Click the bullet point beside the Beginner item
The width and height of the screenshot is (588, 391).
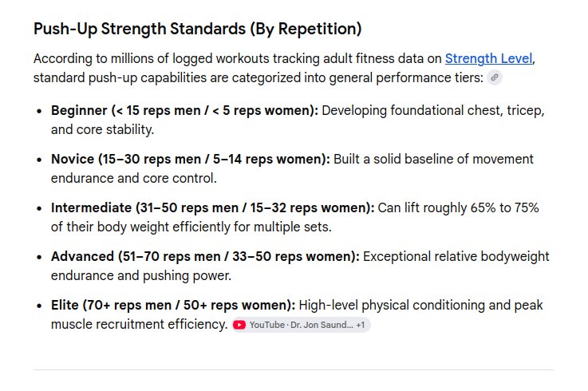(x=39, y=111)
